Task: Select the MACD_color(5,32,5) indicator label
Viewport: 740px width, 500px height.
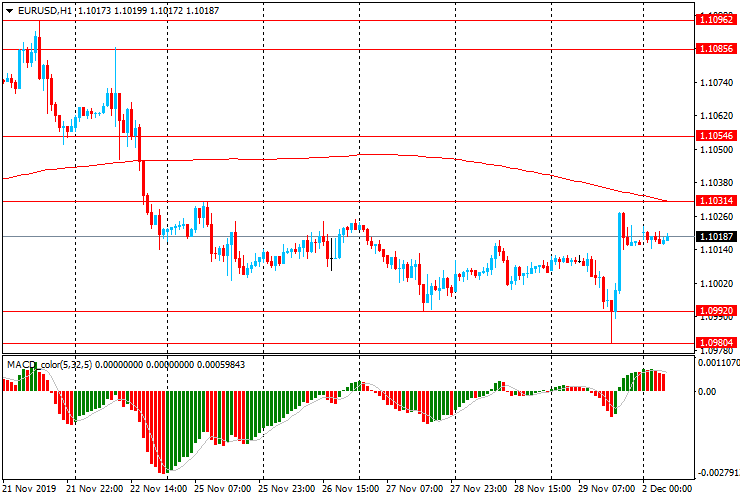Action: (50, 364)
